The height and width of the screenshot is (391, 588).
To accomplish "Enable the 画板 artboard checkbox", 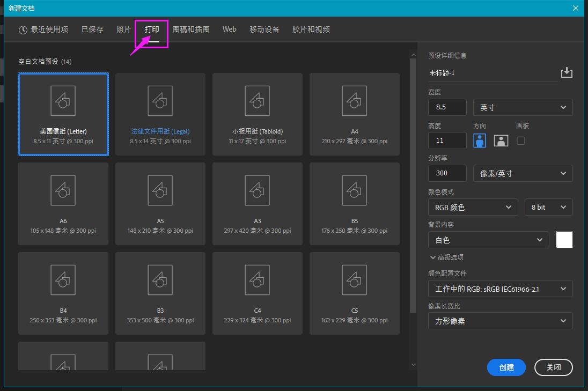I will click(521, 141).
